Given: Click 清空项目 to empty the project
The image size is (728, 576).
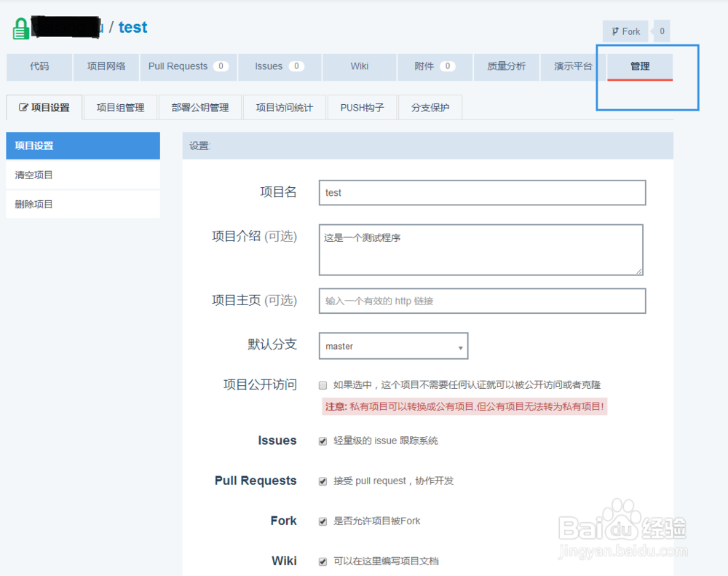Looking at the screenshot, I should (x=29, y=175).
